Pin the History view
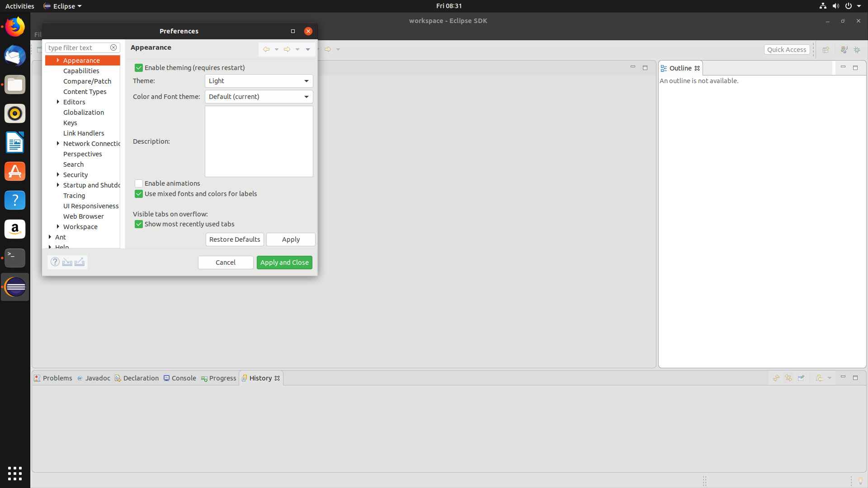The image size is (868, 488). pyautogui.click(x=801, y=378)
